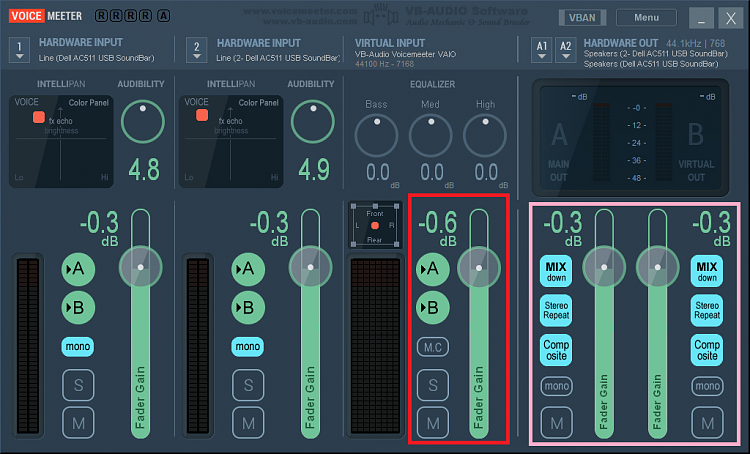The height and width of the screenshot is (454, 750).
Task: Enable mono on hardware input 1
Action: coord(77,346)
